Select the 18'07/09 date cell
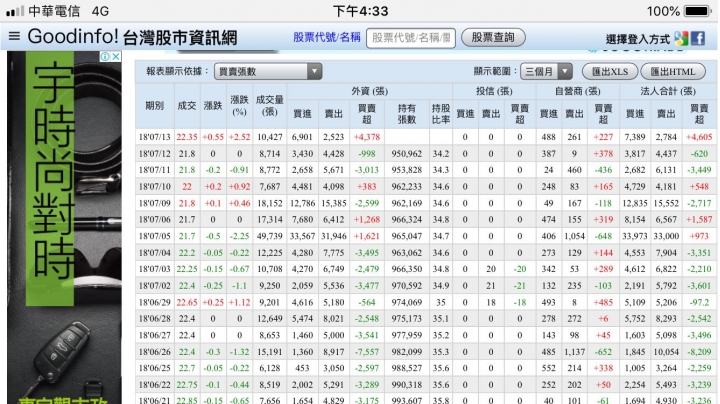720x404 pixels. [154, 203]
